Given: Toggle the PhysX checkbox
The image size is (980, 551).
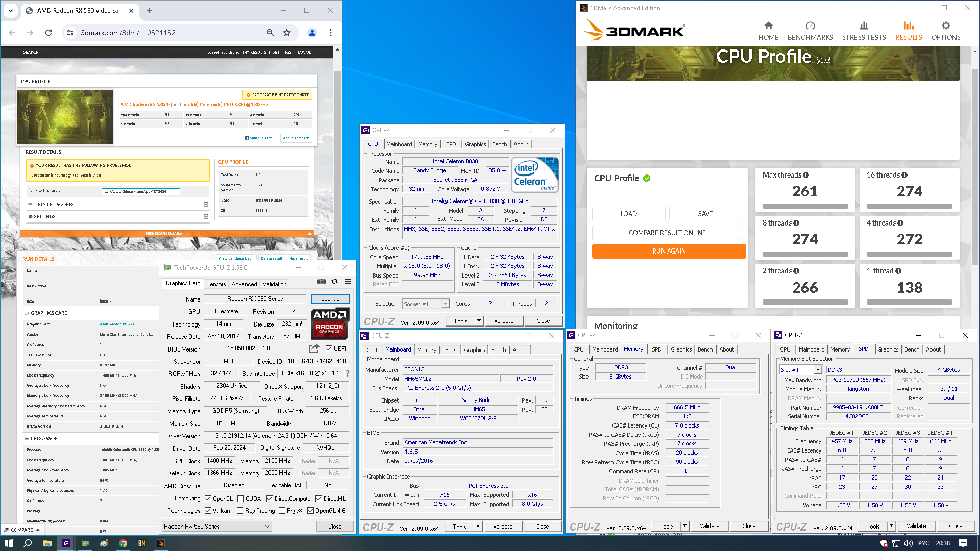Looking at the screenshot, I should tap(282, 511).
